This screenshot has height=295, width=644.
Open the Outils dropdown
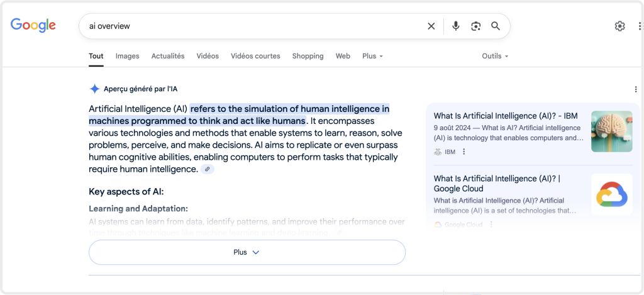pos(495,56)
